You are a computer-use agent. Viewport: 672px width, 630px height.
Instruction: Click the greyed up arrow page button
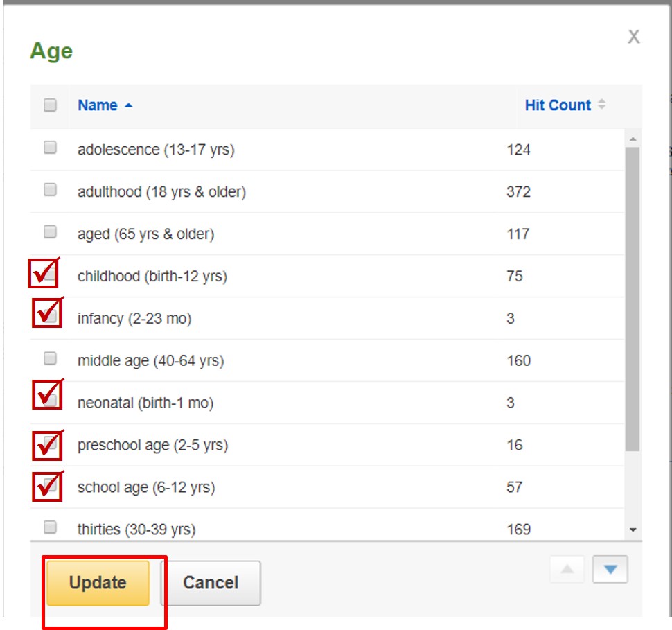click(x=567, y=569)
